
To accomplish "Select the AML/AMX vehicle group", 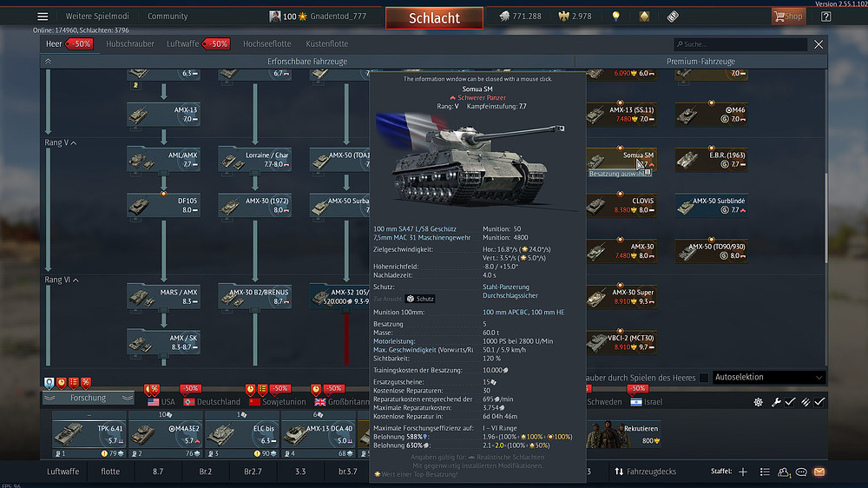I will pos(163,160).
